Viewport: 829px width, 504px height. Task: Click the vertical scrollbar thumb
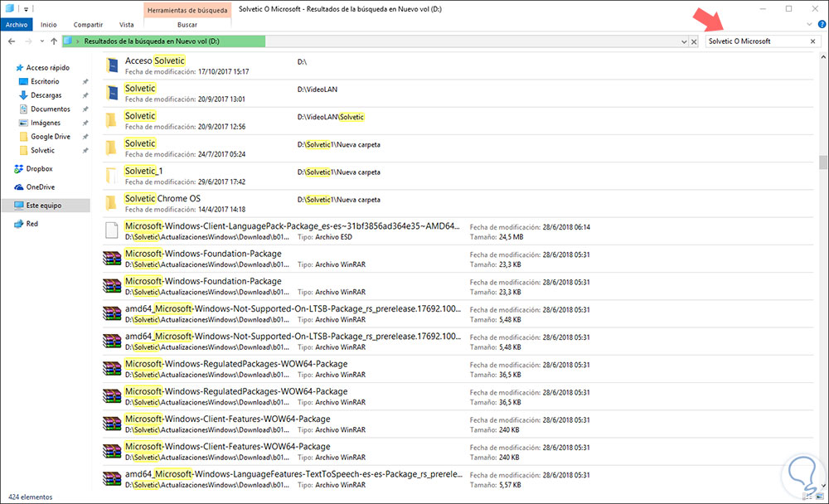822,162
